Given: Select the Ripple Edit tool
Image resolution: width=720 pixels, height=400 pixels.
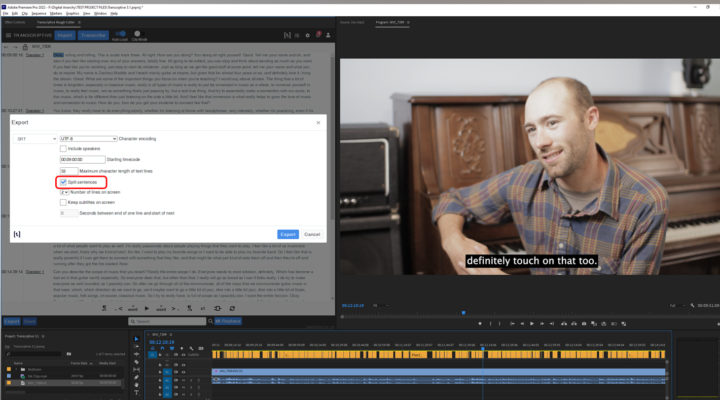Looking at the screenshot, I should (x=136, y=354).
